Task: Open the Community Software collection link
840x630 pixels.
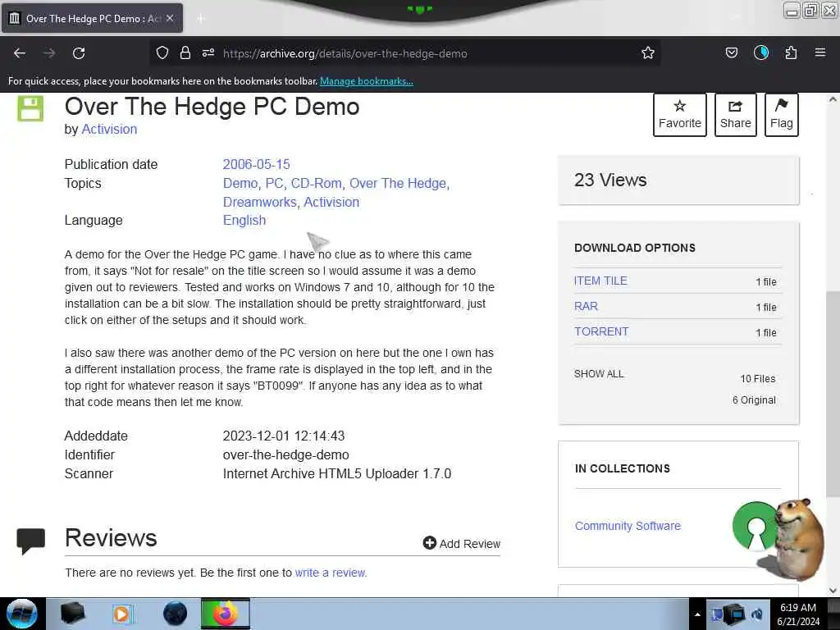Action: [628, 526]
